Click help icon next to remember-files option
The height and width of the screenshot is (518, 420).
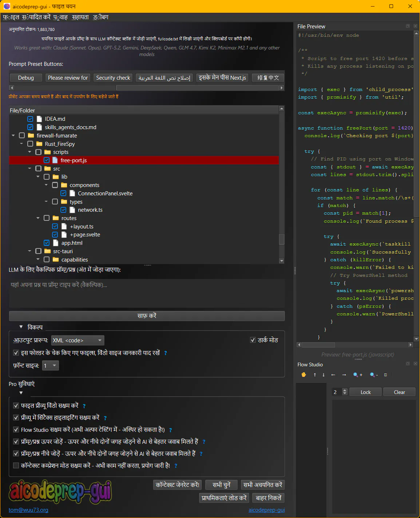(x=166, y=353)
